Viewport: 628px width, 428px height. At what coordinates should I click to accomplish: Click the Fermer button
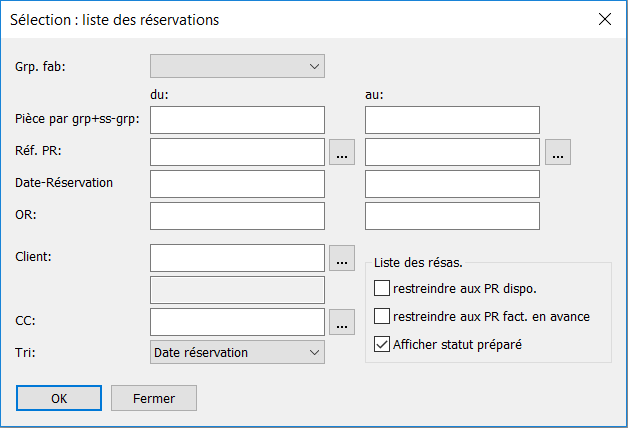(x=154, y=398)
